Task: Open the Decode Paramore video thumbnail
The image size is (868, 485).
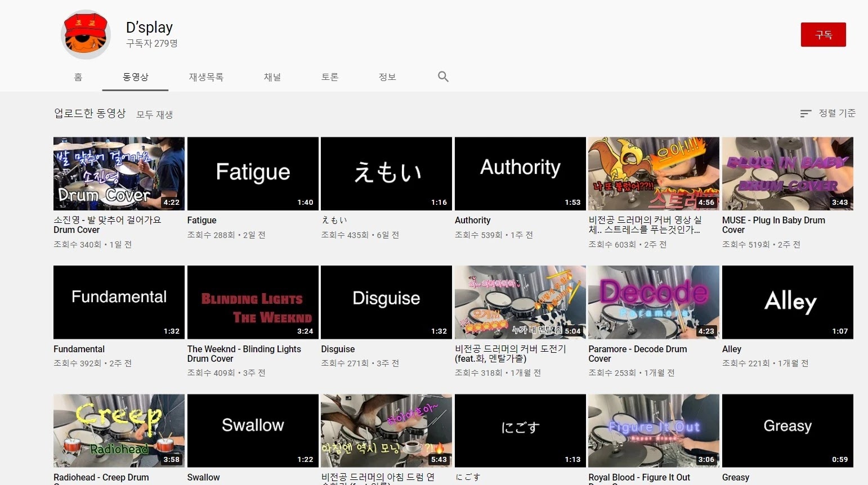Action: pyautogui.click(x=654, y=302)
